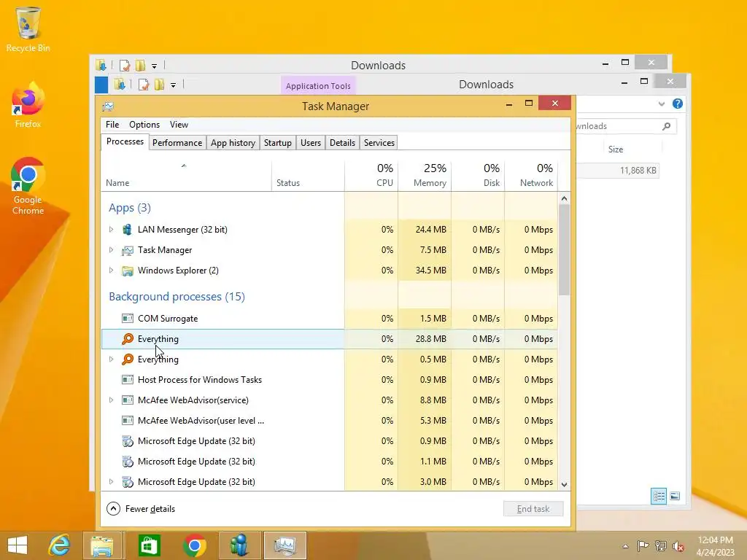This screenshot has width=747, height=560.
Task: Select the COM Surrogate process icon
Action: coord(127,319)
